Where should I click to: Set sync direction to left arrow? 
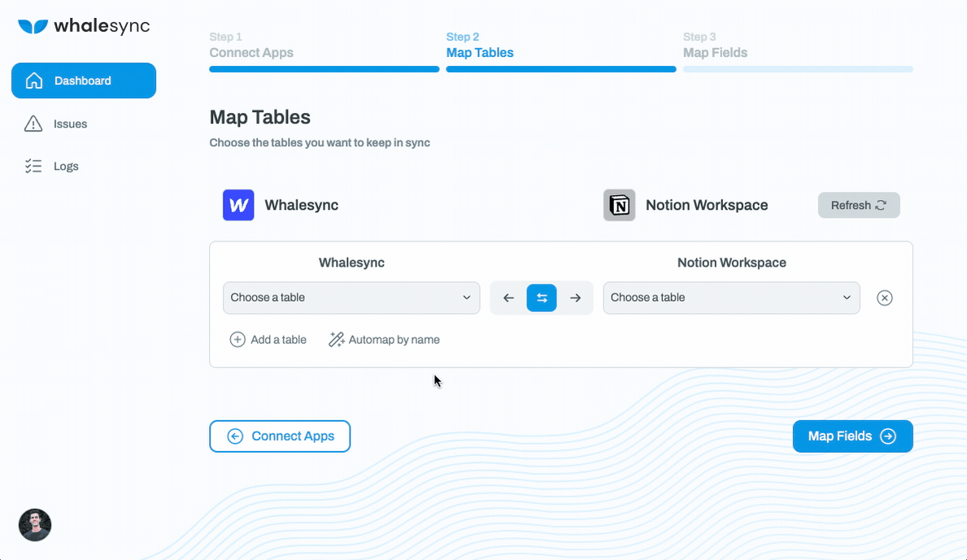tap(508, 297)
